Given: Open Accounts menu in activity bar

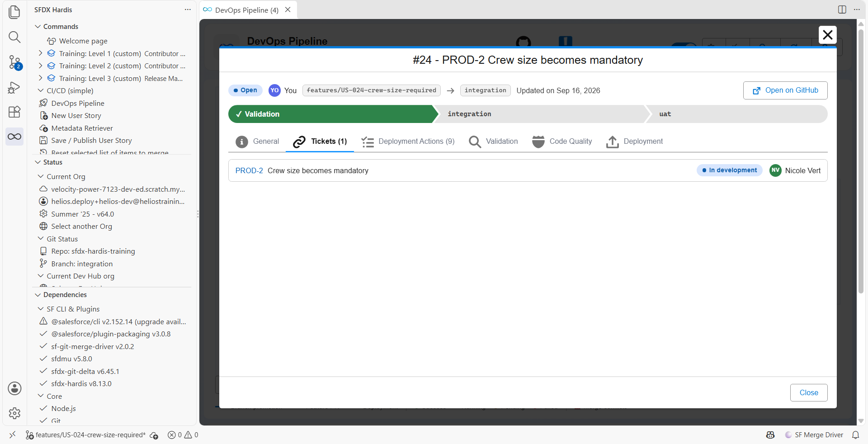Looking at the screenshot, I should click(14, 388).
